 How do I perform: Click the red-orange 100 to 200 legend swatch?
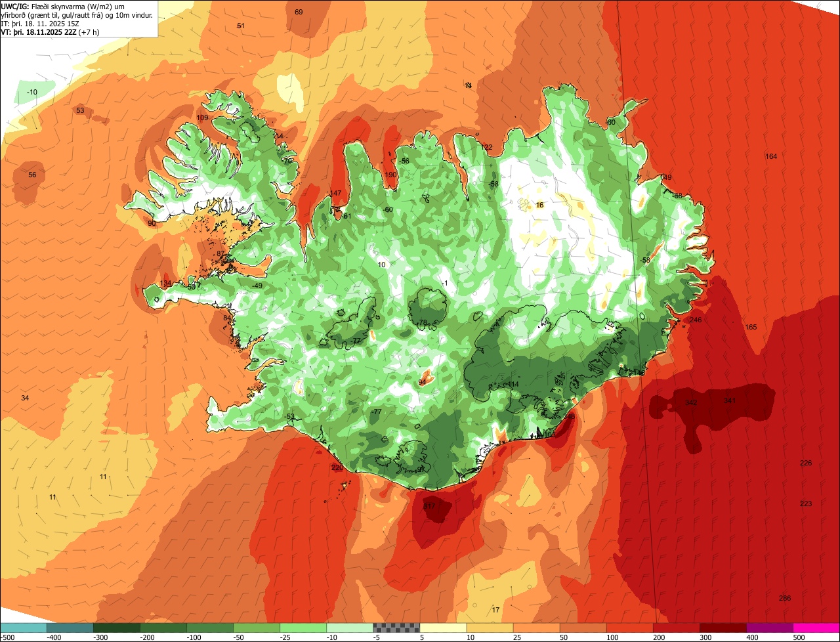(x=629, y=628)
